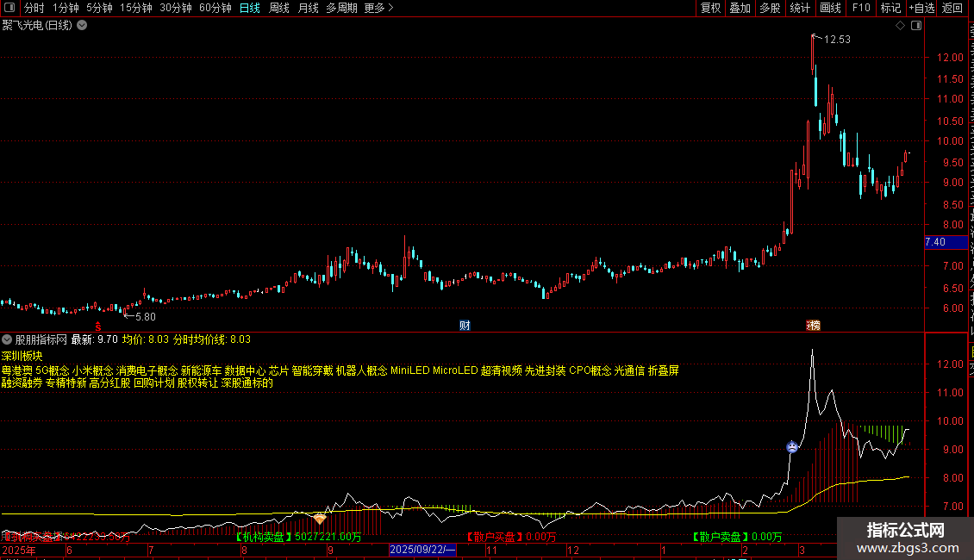Click the diamond icon above the chart
Image resolution: width=974 pixels, height=560 pixels.
pos(900,26)
